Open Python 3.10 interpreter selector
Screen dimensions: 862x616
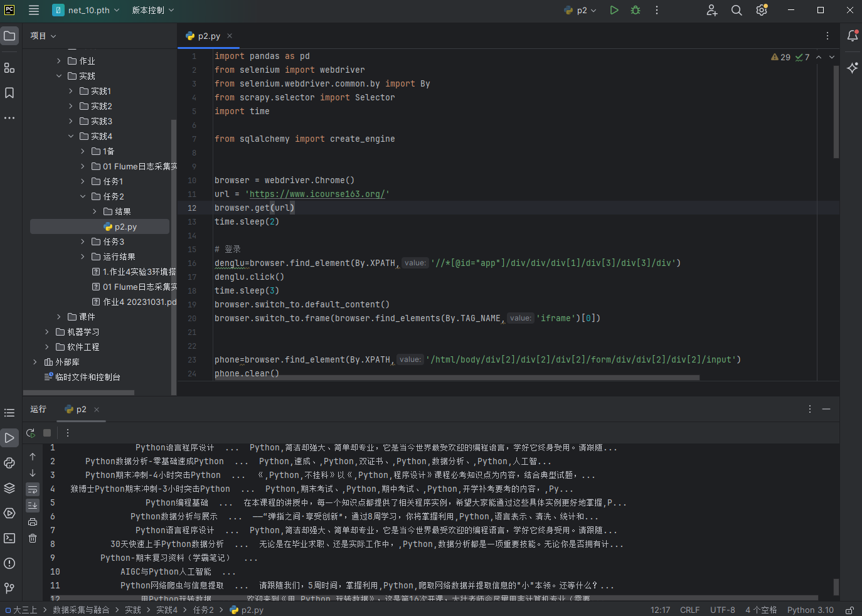[x=811, y=610]
